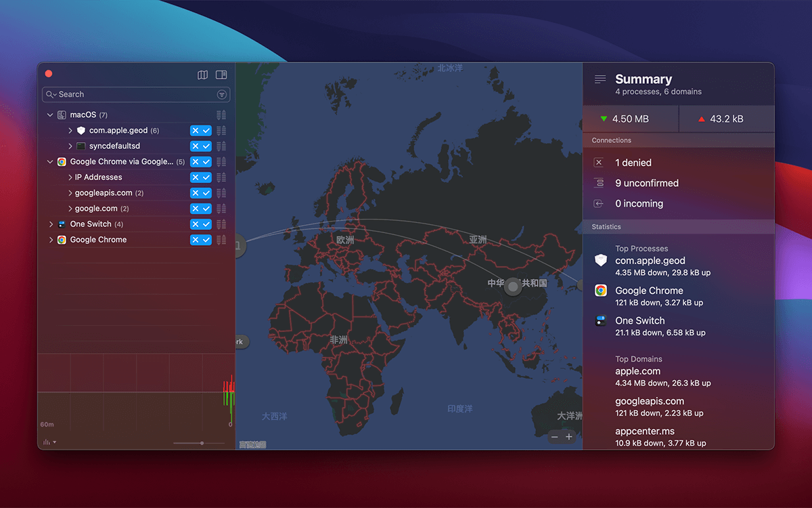
Task: Collapse the macOS group
Action: click(50, 115)
